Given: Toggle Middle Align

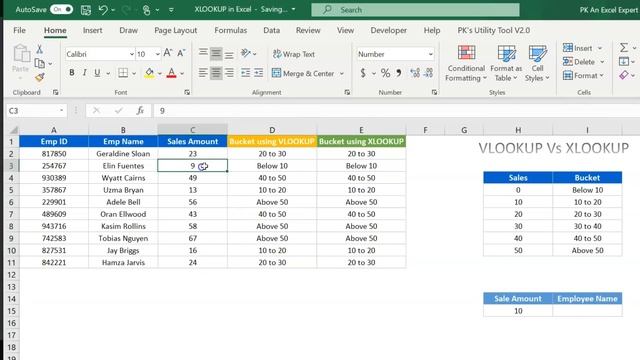Looking at the screenshot, I should (x=216, y=53).
